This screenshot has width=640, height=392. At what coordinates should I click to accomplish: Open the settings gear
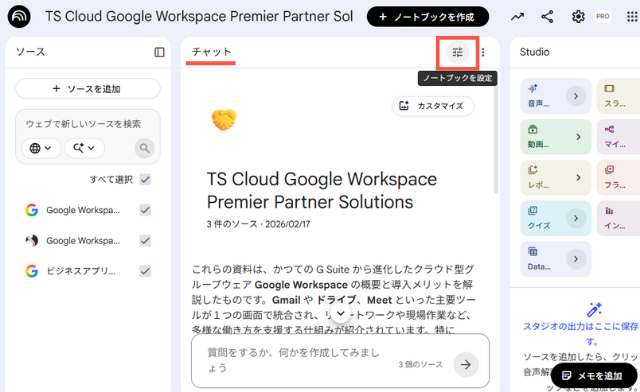[x=578, y=17]
